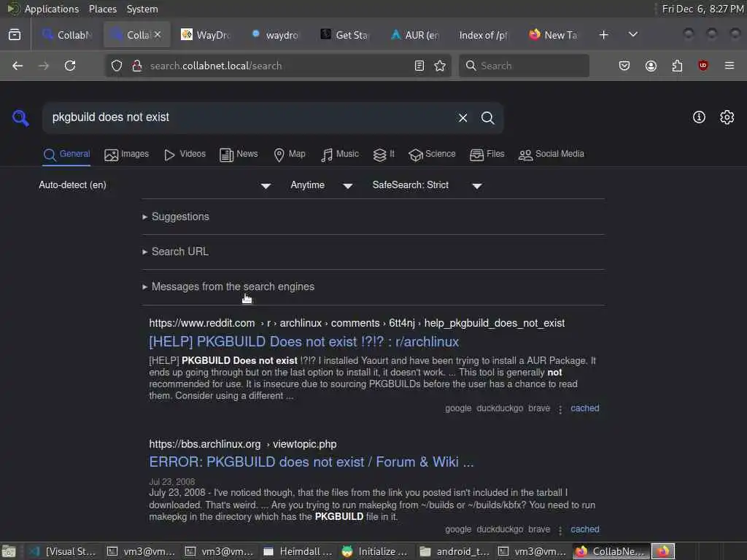Switch to the New Ta browser tab
The image size is (747, 560).
pos(554,35)
